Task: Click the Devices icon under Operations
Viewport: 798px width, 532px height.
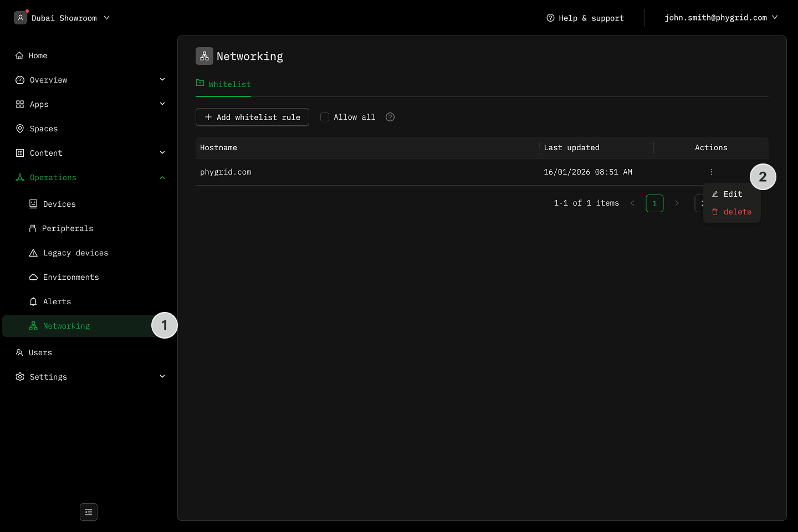Action: pos(33,204)
